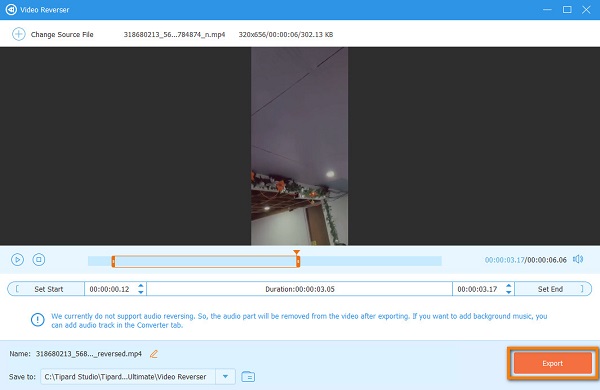The height and width of the screenshot is (390, 600).
Task: Expand the Save to path dropdown
Action: click(x=225, y=377)
